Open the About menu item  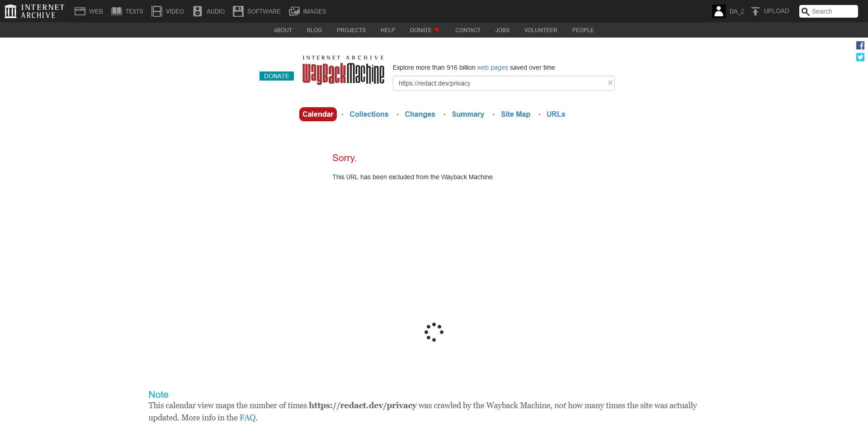tap(283, 30)
